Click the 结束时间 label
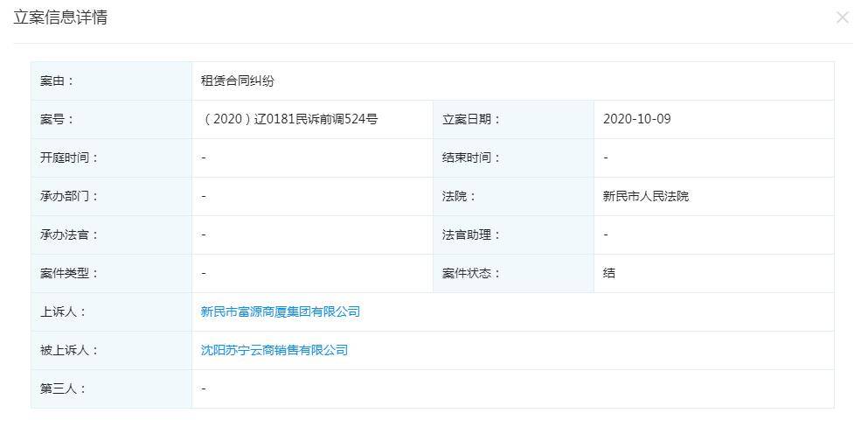 471,157
